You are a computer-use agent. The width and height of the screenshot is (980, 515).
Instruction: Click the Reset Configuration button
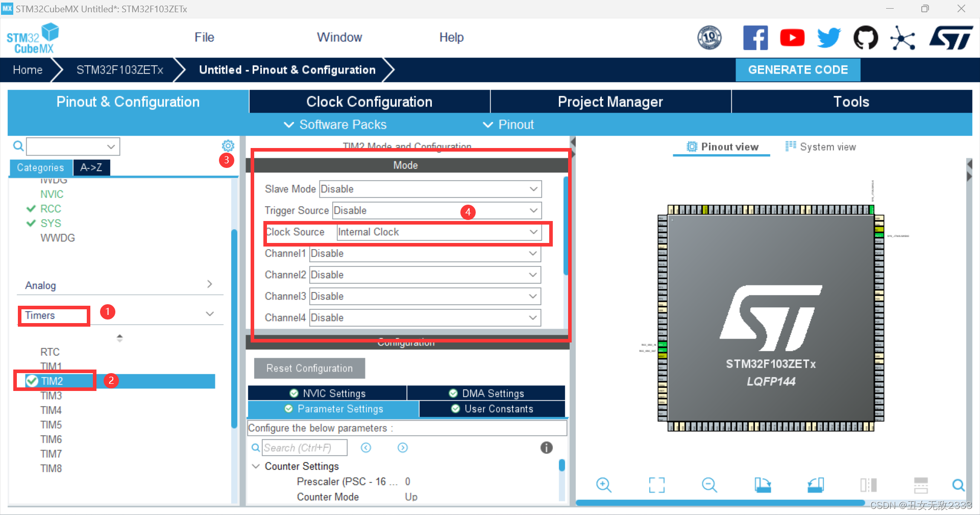(309, 368)
